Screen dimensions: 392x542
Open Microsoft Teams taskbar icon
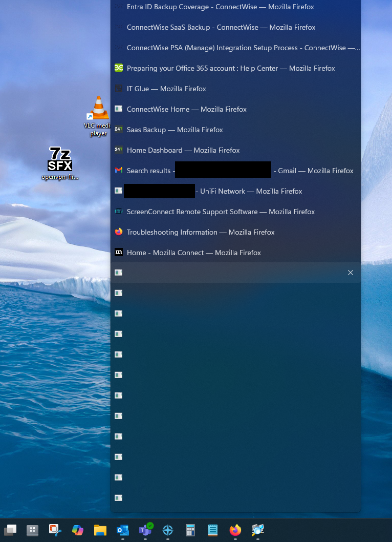(x=145, y=530)
